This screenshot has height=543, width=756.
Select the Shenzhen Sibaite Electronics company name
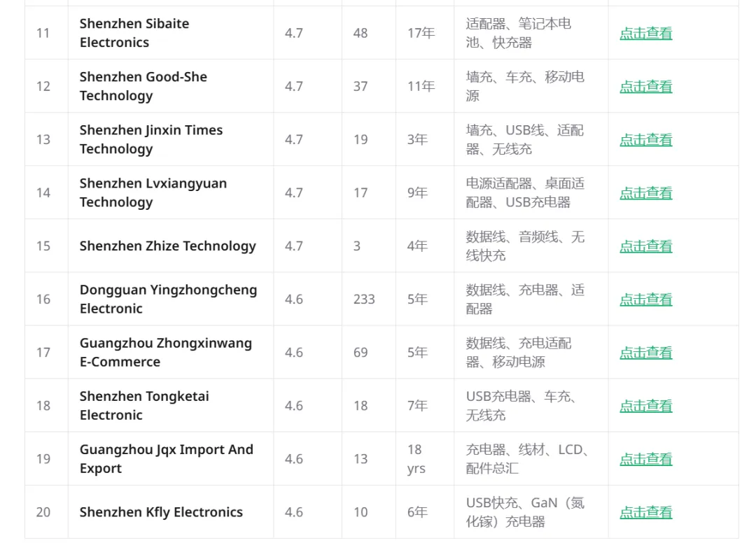[134, 34]
